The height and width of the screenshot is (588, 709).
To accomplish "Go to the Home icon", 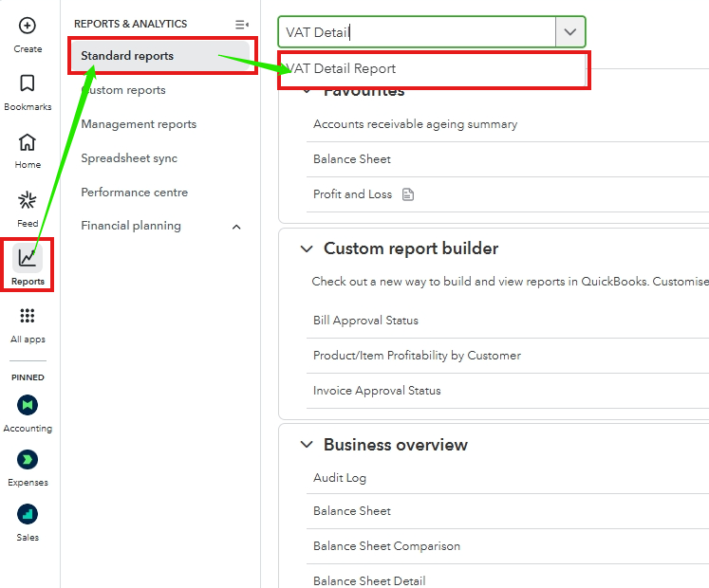I will (28, 143).
